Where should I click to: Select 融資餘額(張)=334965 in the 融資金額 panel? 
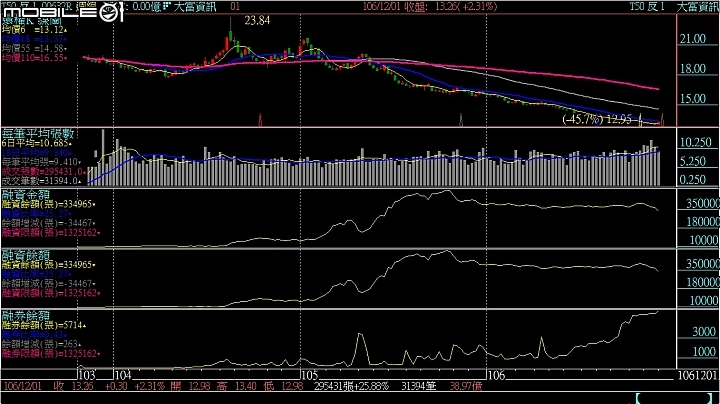[x=49, y=204]
